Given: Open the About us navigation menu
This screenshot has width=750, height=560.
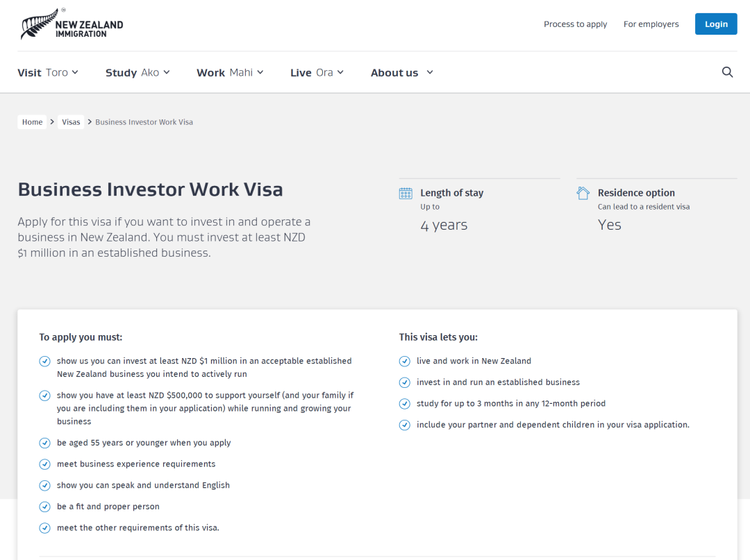Looking at the screenshot, I should (x=401, y=72).
